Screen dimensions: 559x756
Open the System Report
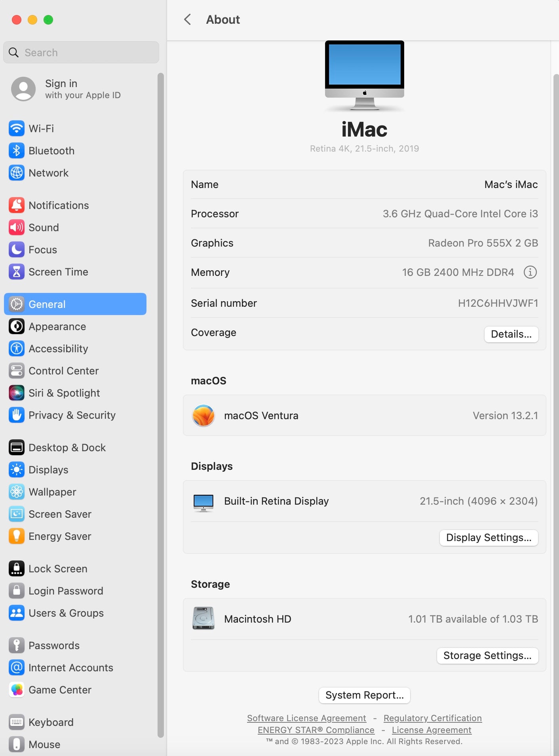coord(365,695)
